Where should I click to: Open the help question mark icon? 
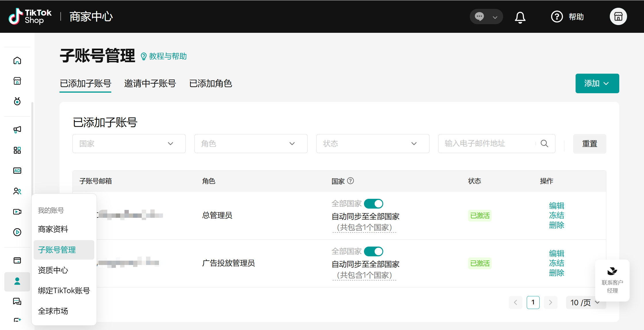[557, 17]
